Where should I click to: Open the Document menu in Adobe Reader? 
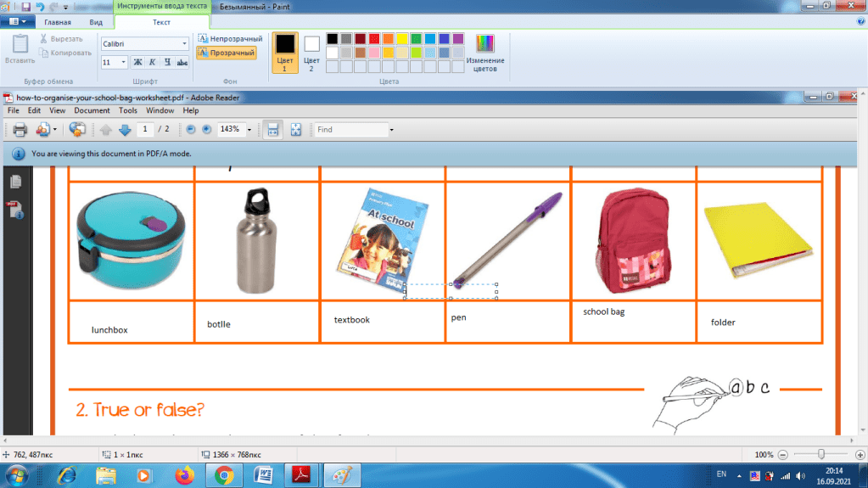tap(92, 110)
